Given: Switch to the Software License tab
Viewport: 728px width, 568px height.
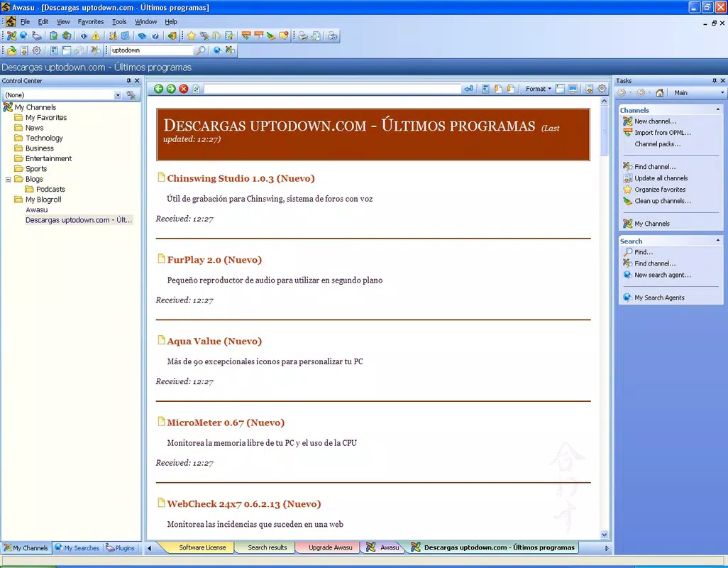Looking at the screenshot, I should pos(202,547).
